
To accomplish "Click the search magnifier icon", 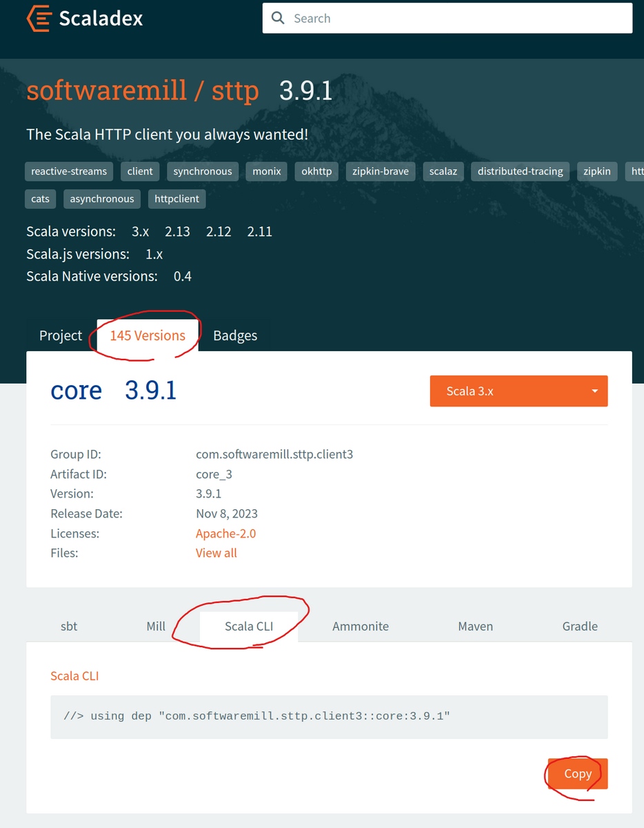I will pos(278,18).
